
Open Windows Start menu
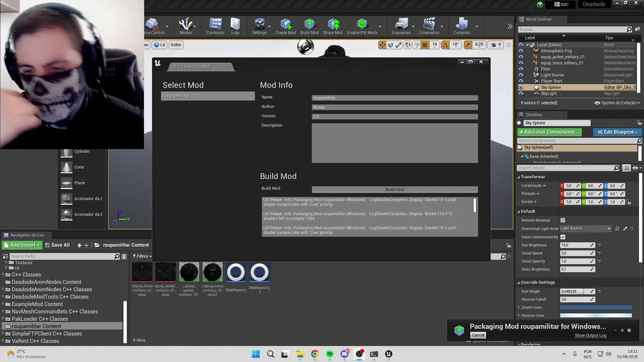click(x=256, y=354)
